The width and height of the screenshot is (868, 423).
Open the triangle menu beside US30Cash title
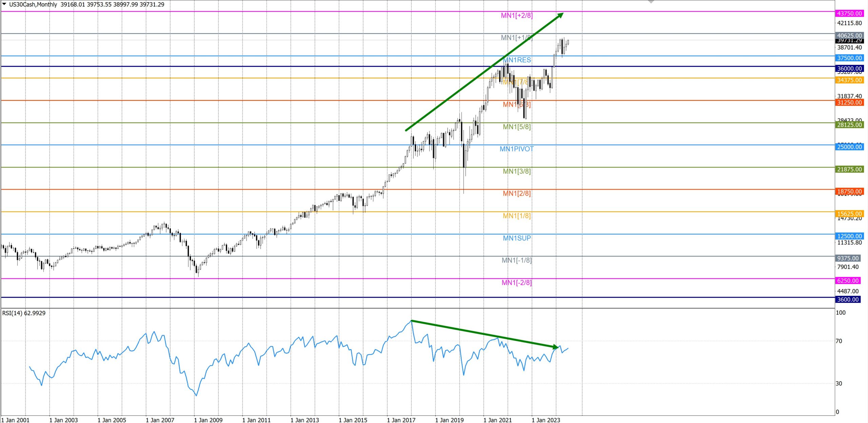(4, 4)
